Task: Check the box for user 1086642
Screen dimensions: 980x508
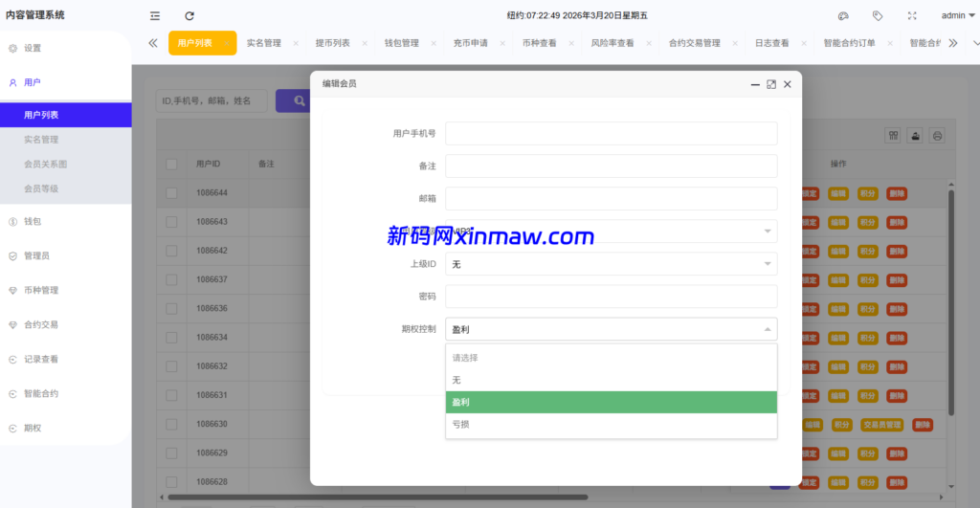Action: point(171,251)
